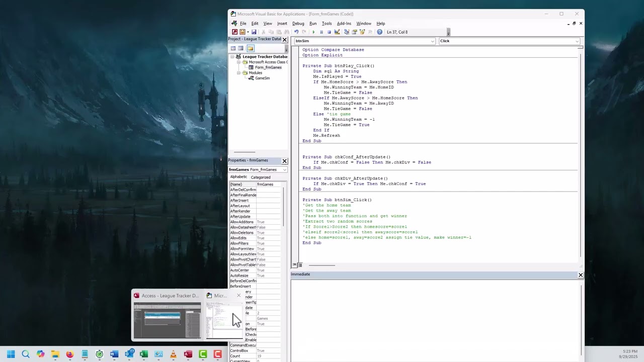Viewport: 644px width, 362px height.
Task: Run the Sub with the green play icon
Action: click(314, 32)
